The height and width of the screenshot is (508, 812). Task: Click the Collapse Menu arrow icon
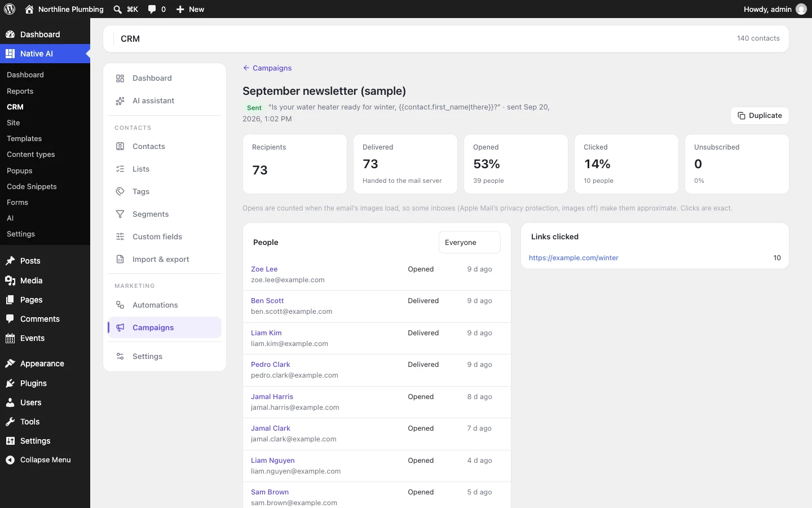(x=10, y=460)
